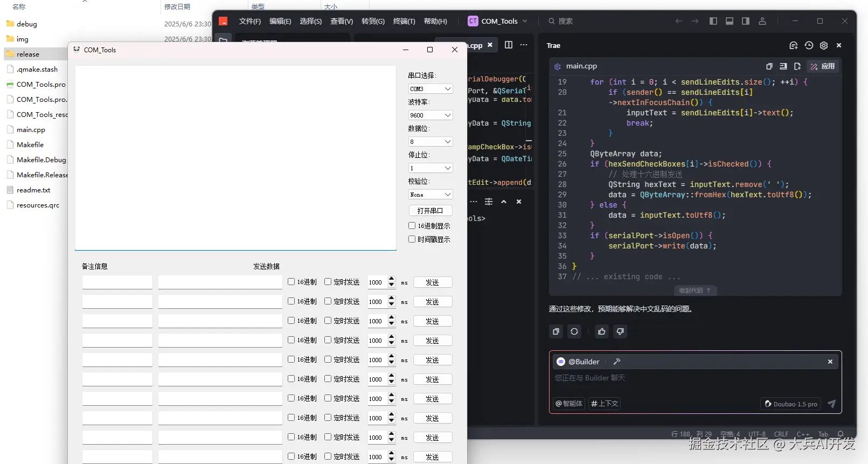Image resolution: width=868 pixels, height=464 pixels.
Task: Check 16进制 in the fifth send row
Action: pos(291,359)
